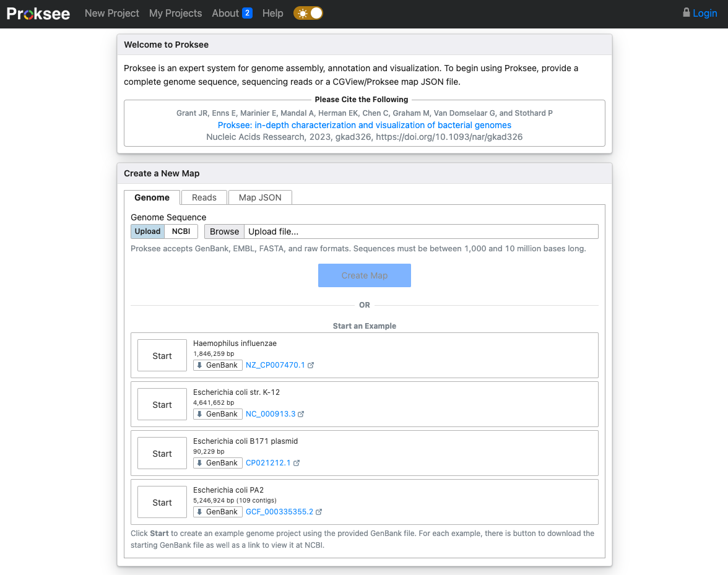This screenshot has width=728, height=575.
Task: Select the Upload source option
Action: pos(147,231)
